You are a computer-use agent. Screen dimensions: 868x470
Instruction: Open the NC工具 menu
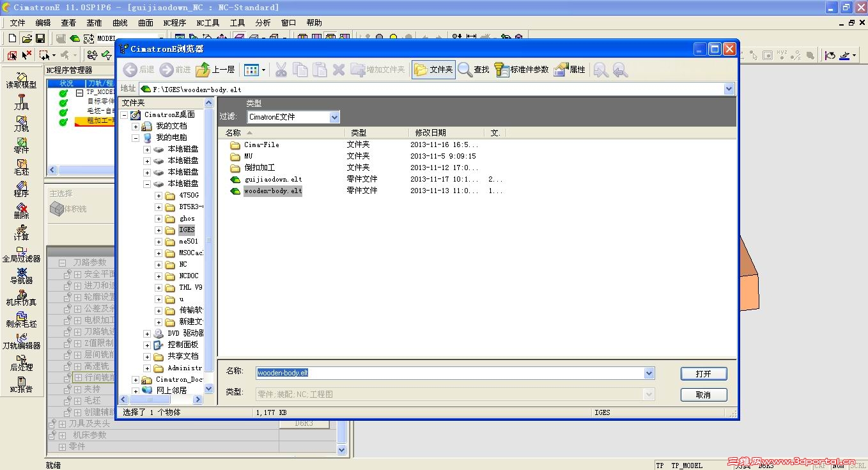208,23
